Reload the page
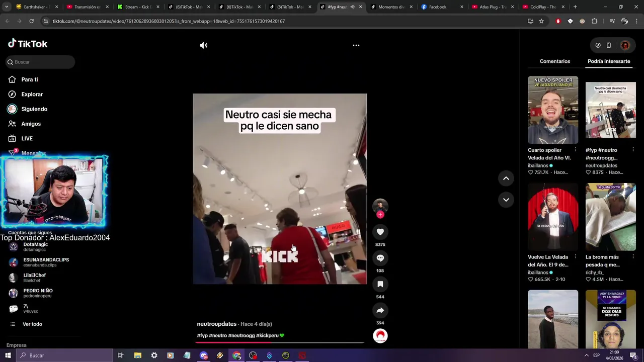 point(31,21)
